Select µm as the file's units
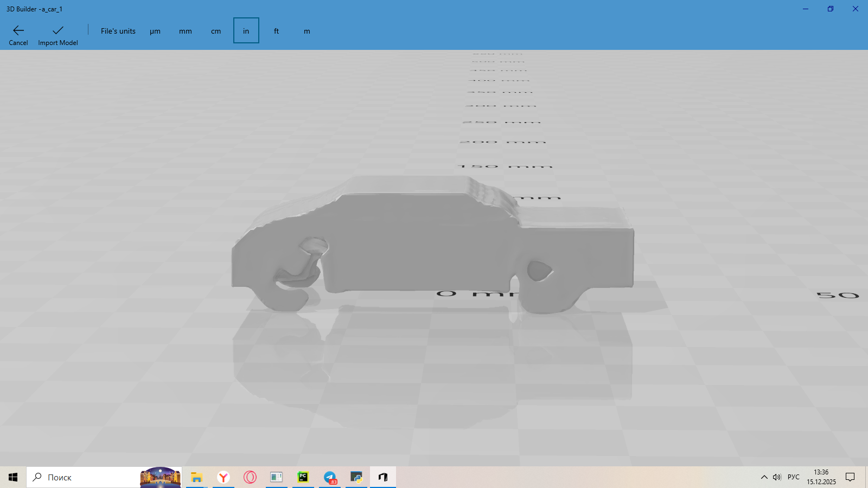 [155, 31]
